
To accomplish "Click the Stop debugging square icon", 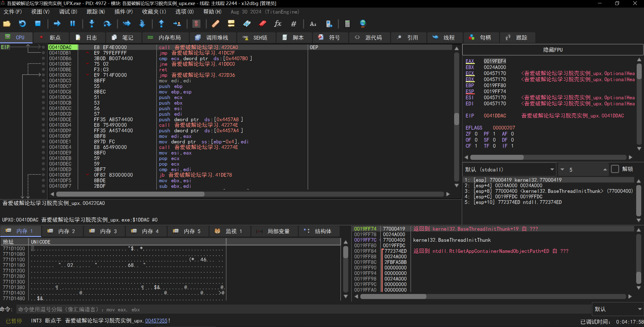I will click(x=38, y=24).
